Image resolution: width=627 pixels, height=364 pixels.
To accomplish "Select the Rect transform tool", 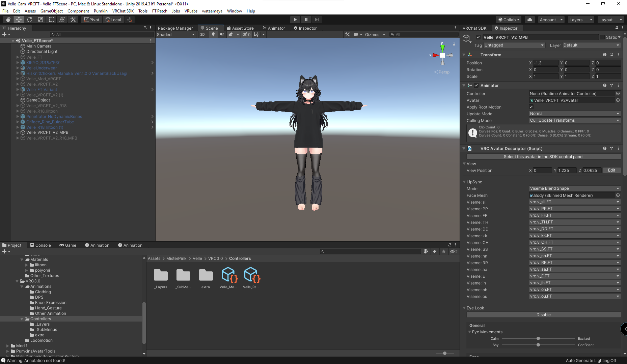I will click(51, 20).
